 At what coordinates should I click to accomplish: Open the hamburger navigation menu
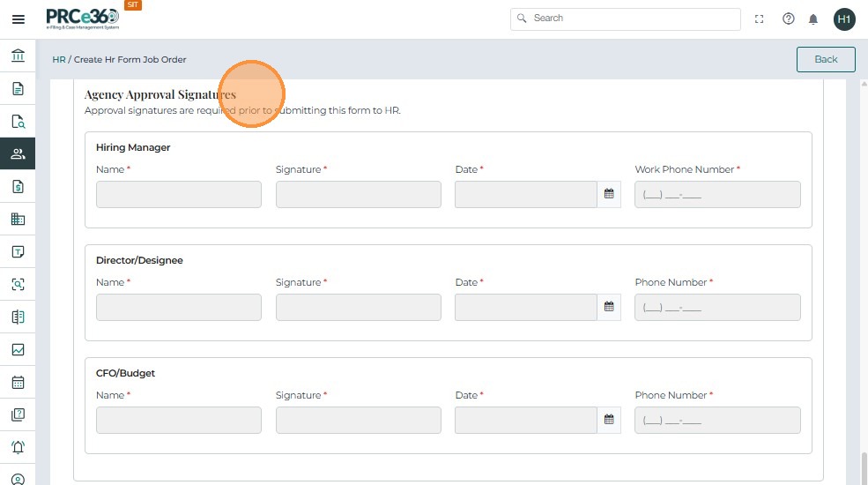point(18,19)
